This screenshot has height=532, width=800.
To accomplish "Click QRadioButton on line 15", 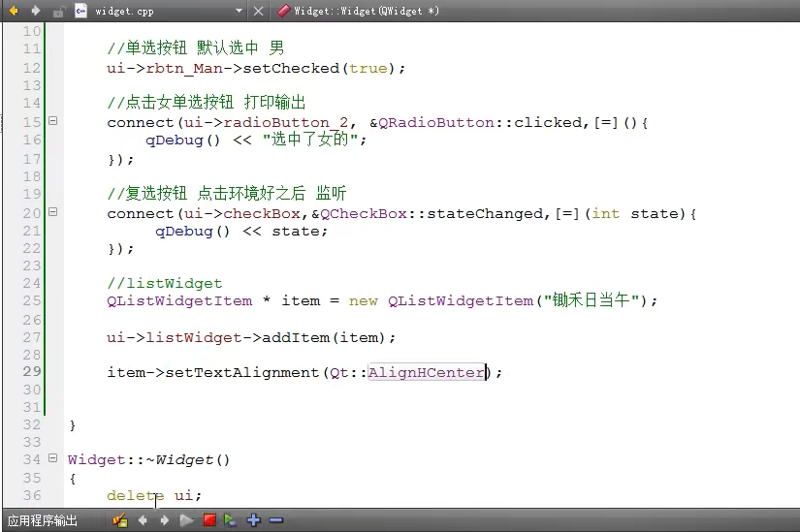I will (x=436, y=123).
